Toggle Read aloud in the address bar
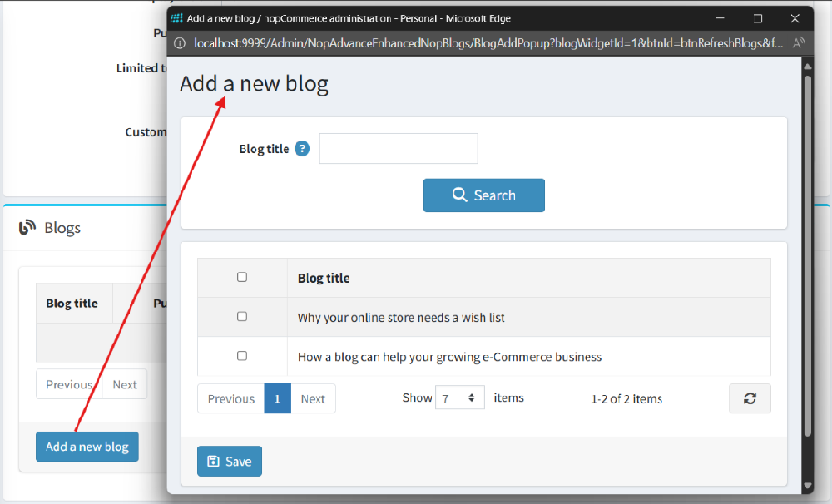 point(798,42)
